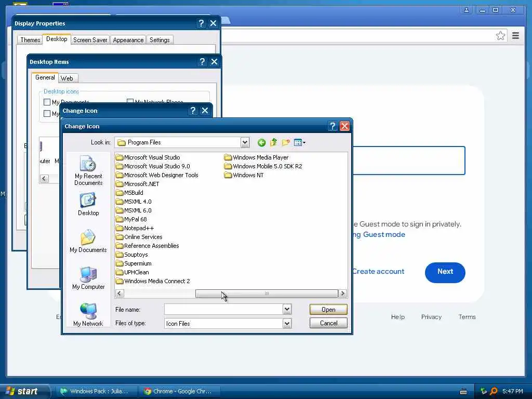Select the Online Services folder
This screenshot has height=399, width=532.
139,237
